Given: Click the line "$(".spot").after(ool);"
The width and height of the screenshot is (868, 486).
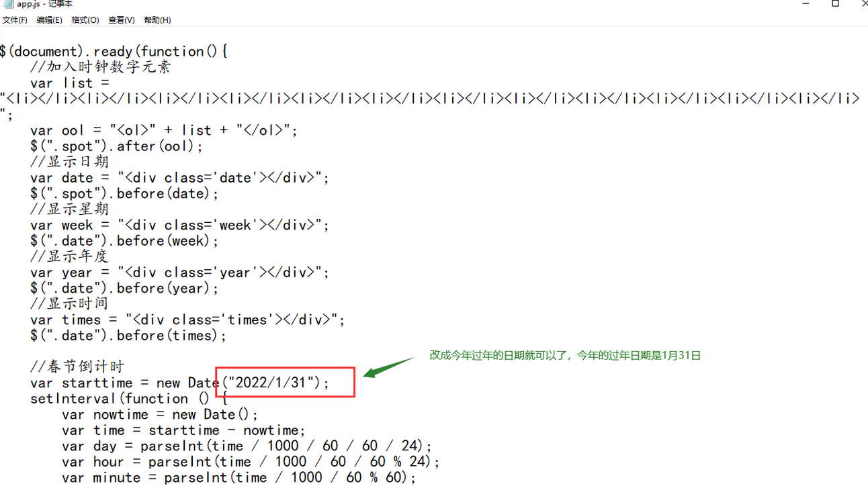Looking at the screenshot, I should [x=116, y=146].
